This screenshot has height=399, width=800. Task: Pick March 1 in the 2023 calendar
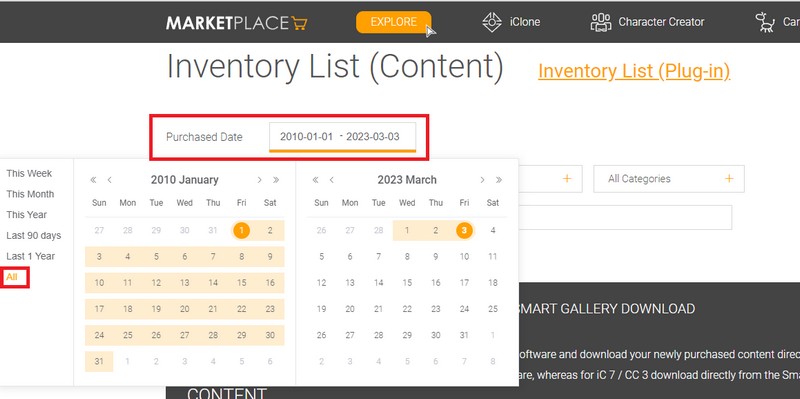pos(407,231)
